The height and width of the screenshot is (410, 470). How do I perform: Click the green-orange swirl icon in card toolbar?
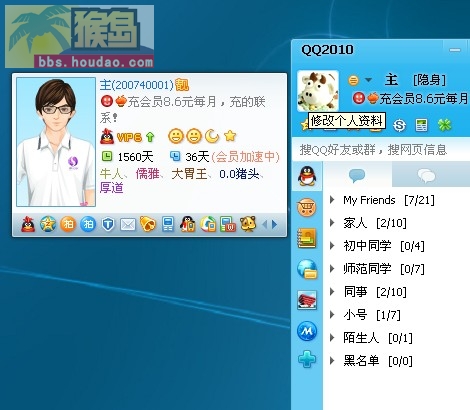[208, 224]
